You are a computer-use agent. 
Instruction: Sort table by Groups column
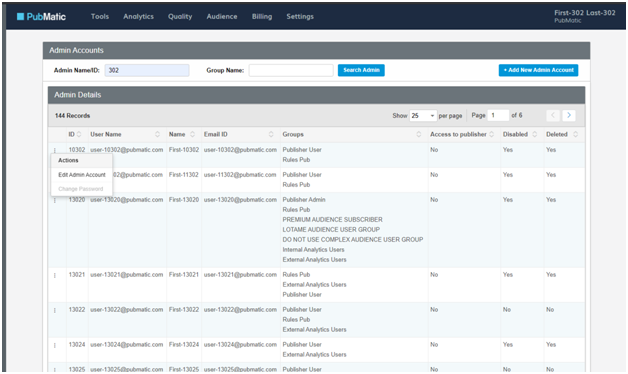click(419, 134)
